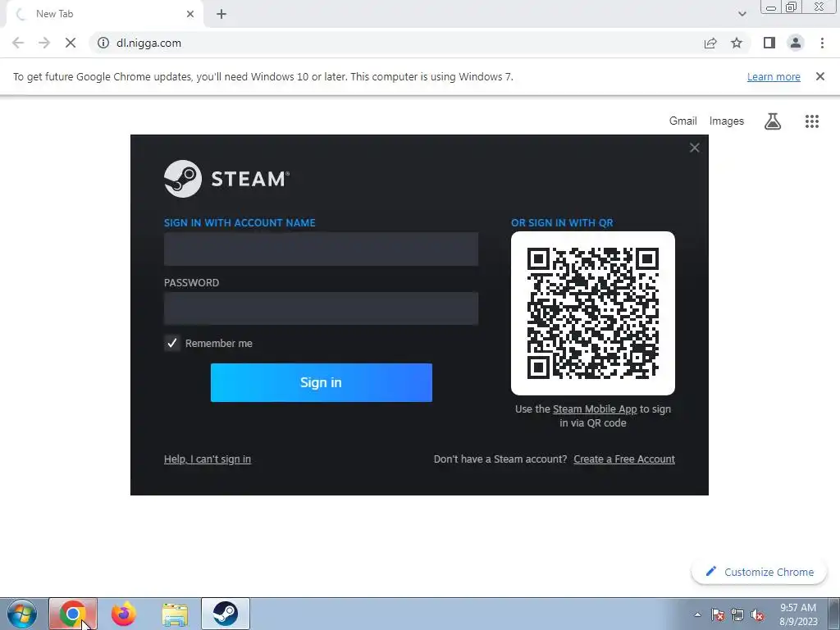Open the Gmail link
This screenshot has width=840, height=630.
(x=683, y=121)
